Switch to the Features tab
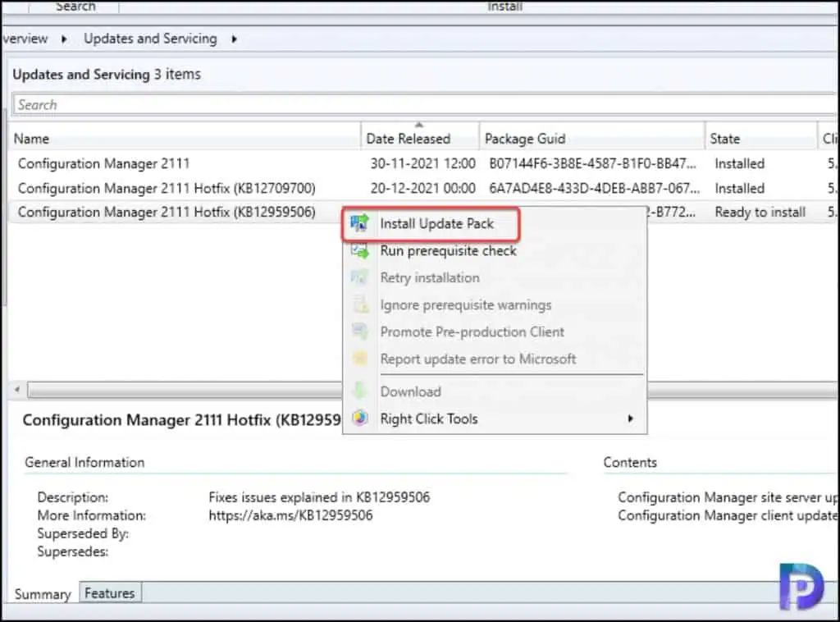The height and width of the screenshot is (622, 840). click(x=110, y=593)
